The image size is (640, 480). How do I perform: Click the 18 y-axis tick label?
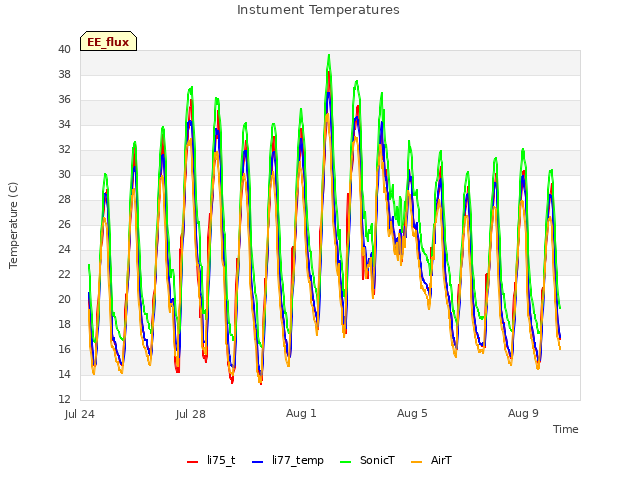pos(64,324)
